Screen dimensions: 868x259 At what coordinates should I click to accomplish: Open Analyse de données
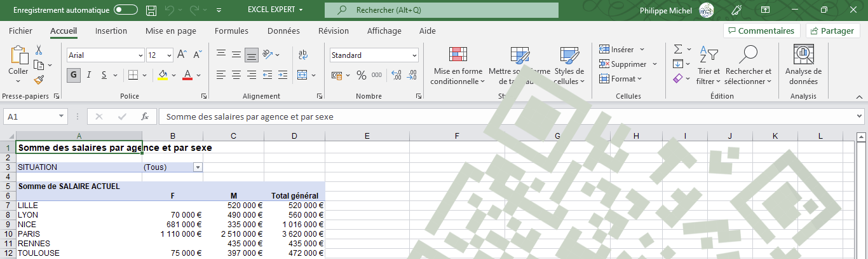coord(803,65)
